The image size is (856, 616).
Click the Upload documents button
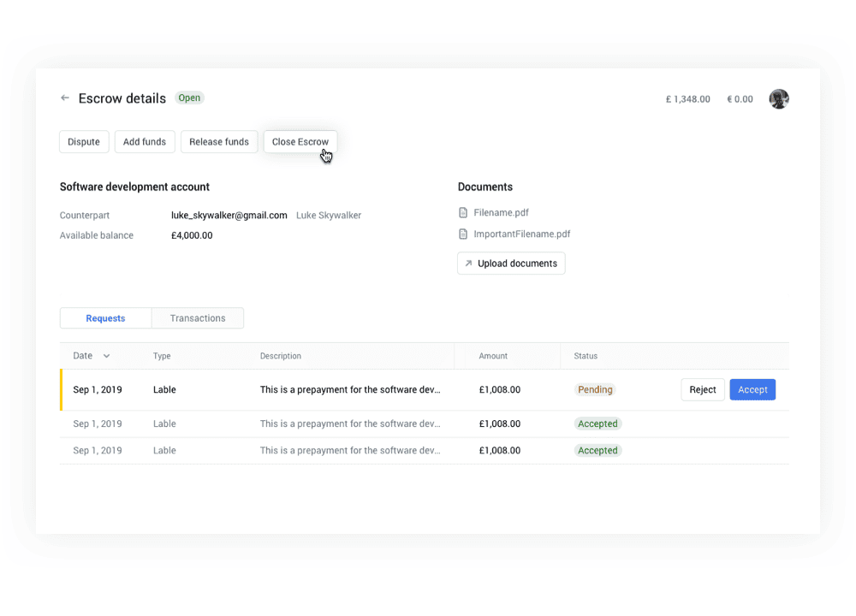tap(511, 263)
